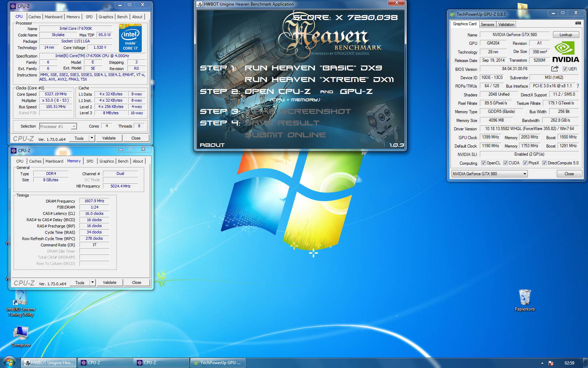Click Close button in GPU-Z
The image size is (588, 368).
click(569, 174)
